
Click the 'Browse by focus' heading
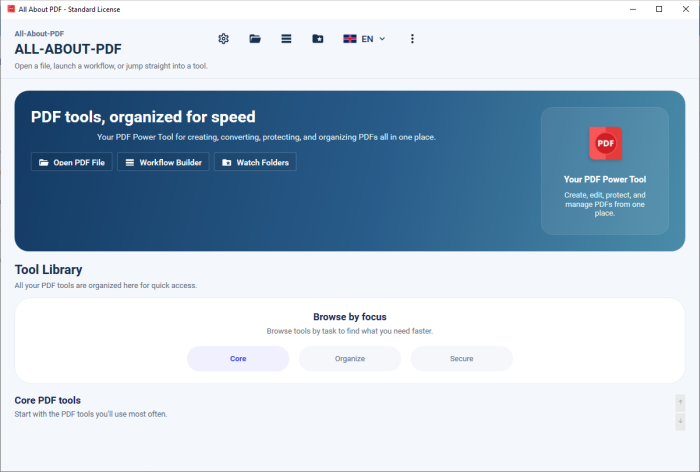coord(350,317)
